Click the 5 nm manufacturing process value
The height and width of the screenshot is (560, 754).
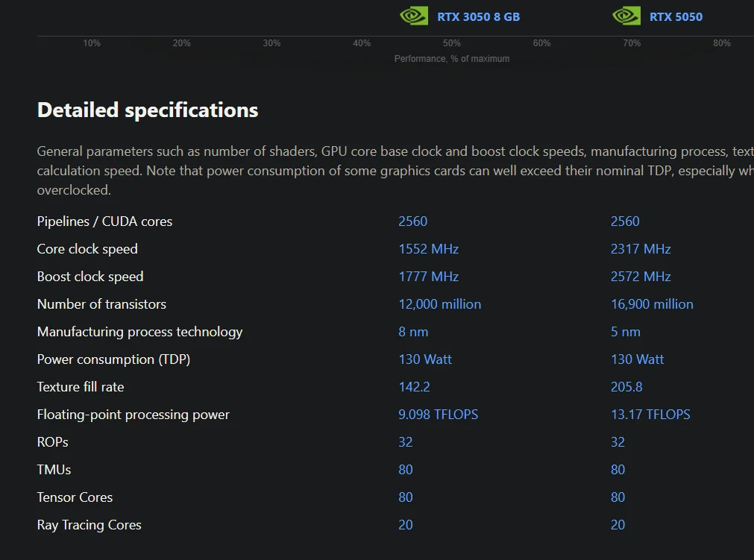tap(626, 332)
